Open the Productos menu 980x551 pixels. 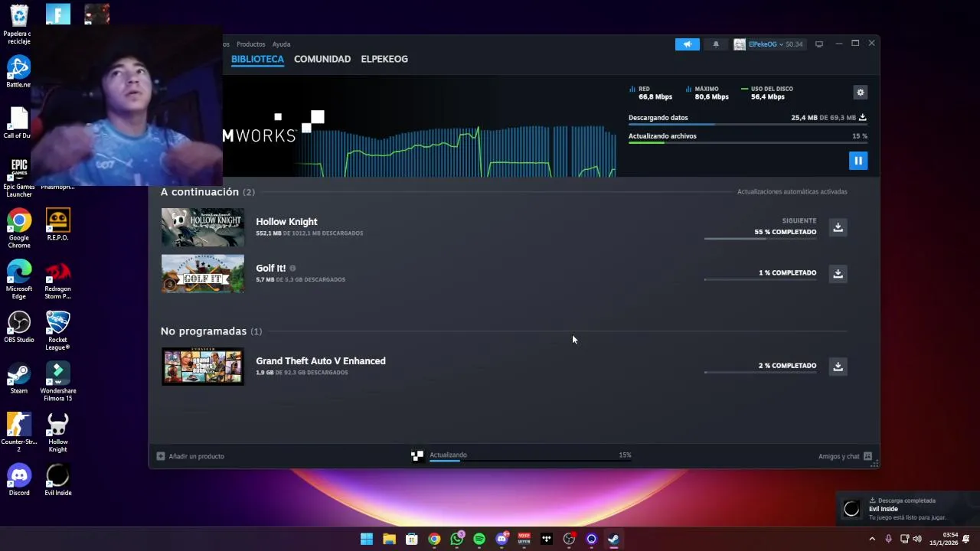point(250,44)
